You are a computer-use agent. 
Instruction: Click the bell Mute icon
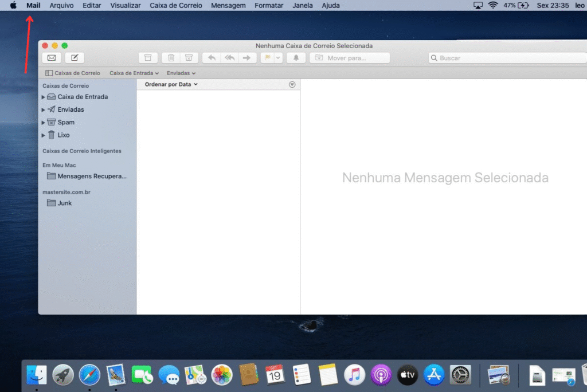tap(296, 58)
